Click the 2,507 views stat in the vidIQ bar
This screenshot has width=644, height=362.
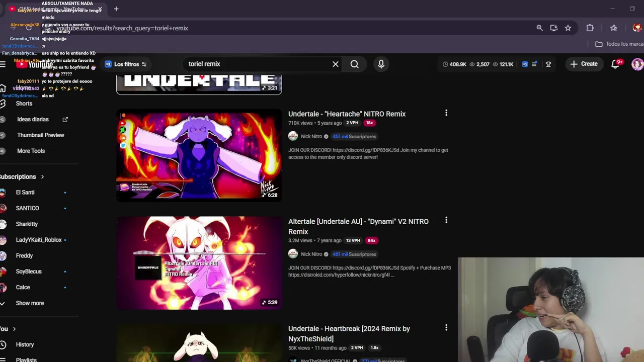pyautogui.click(x=479, y=64)
